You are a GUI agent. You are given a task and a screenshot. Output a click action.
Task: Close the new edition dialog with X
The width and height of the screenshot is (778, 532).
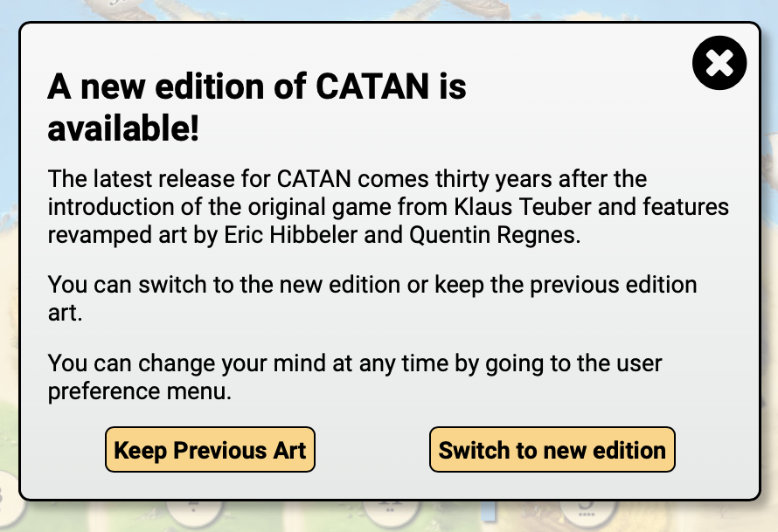click(x=719, y=63)
